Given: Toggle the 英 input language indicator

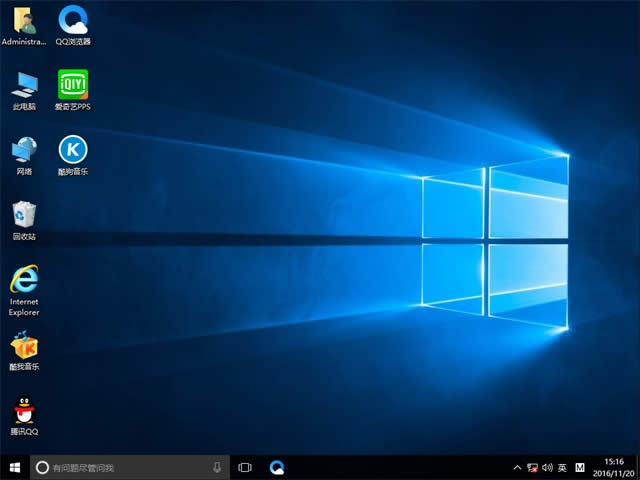Looking at the screenshot, I should (x=562, y=467).
